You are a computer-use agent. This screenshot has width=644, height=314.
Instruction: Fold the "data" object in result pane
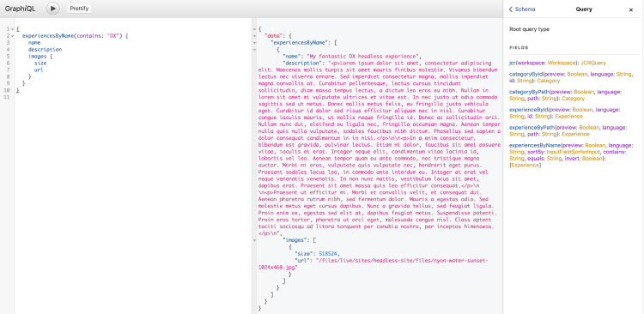pos(254,36)
